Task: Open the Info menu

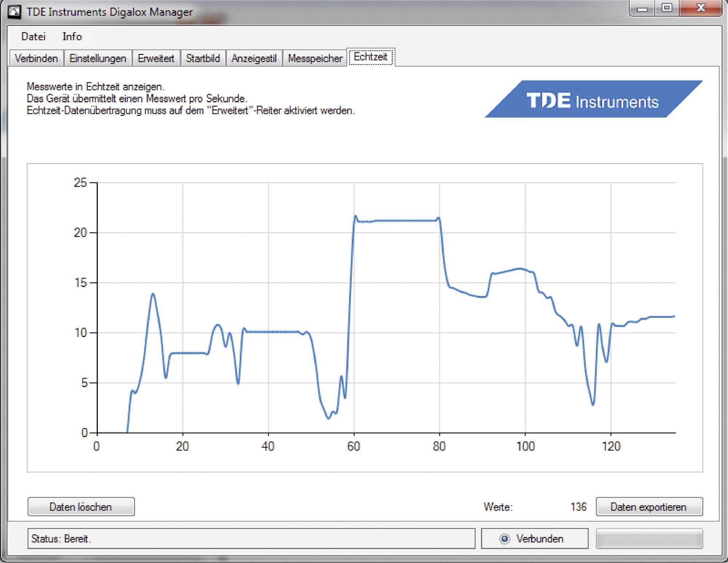Action: pyautogui.click(x=72, y=36)
